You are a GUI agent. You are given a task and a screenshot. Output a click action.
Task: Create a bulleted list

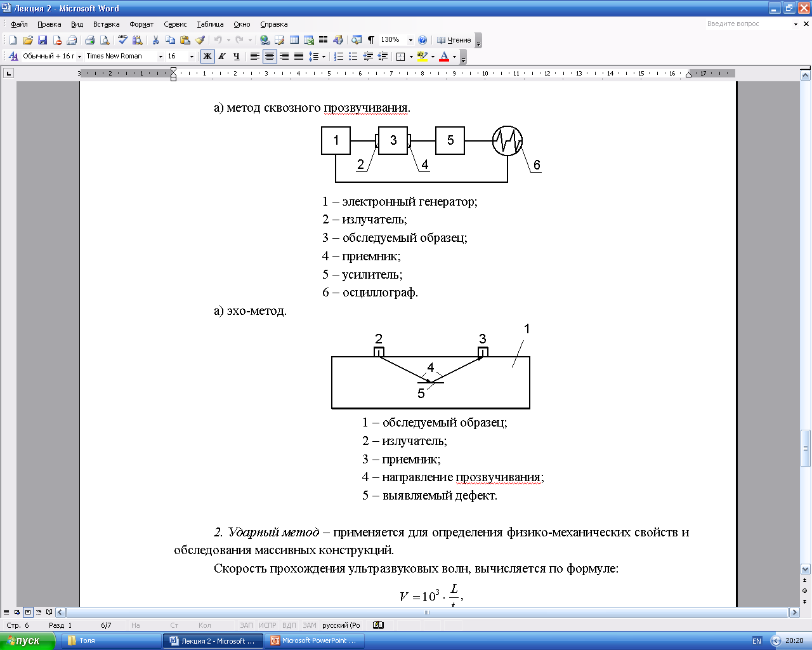pyautogui.click(x=353, y=56)
